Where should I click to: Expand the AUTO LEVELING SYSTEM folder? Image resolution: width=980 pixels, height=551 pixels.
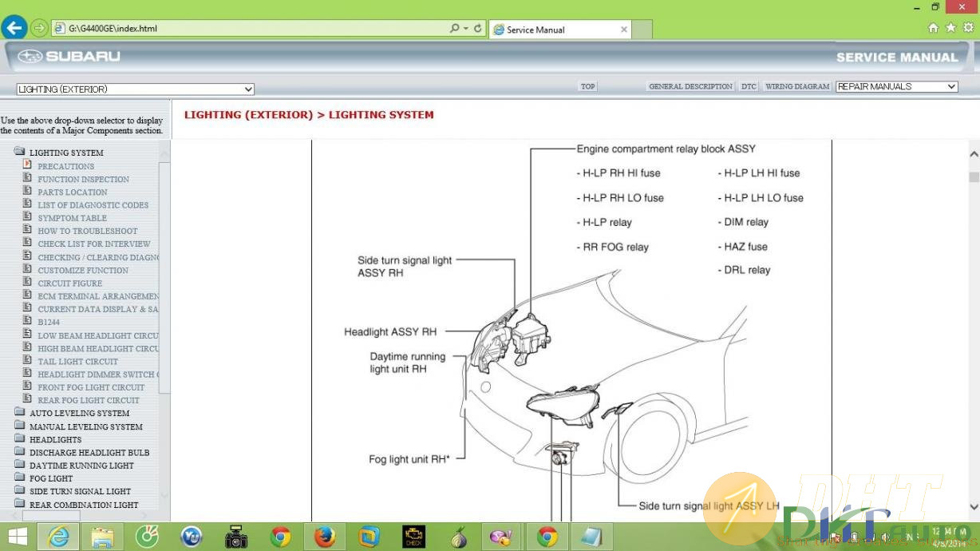[x=19, y=413]
